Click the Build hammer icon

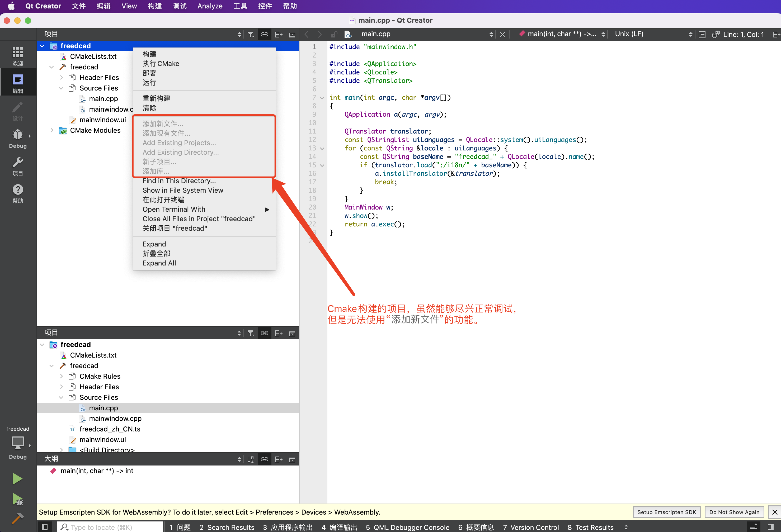point(17,518)
